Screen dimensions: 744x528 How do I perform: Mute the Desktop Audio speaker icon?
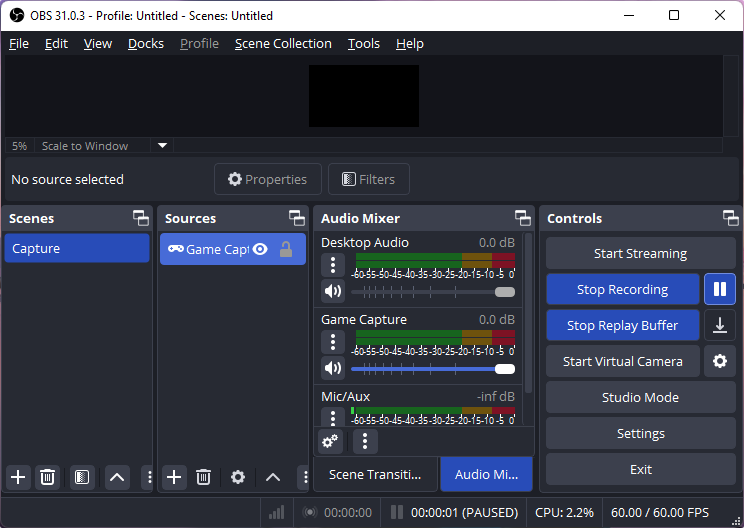(x=333, y=292)
